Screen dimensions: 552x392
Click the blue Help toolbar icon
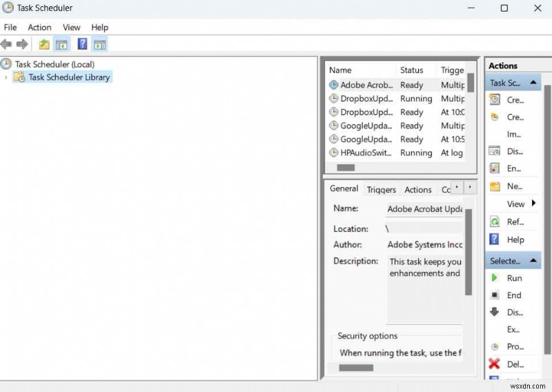point(82,44)
